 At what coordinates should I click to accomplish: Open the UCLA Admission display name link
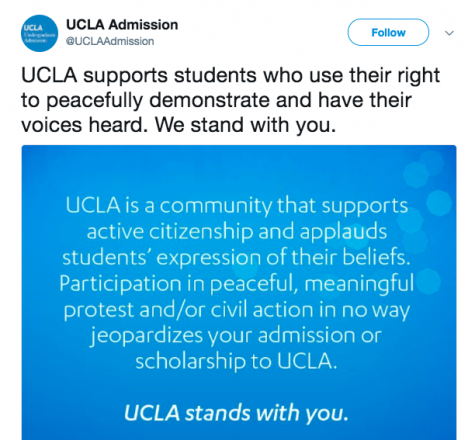pyautogui.click(x=122, y=25)
